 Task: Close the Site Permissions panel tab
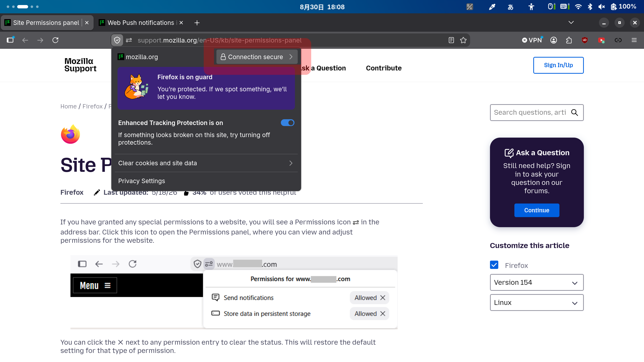point(87,23)
